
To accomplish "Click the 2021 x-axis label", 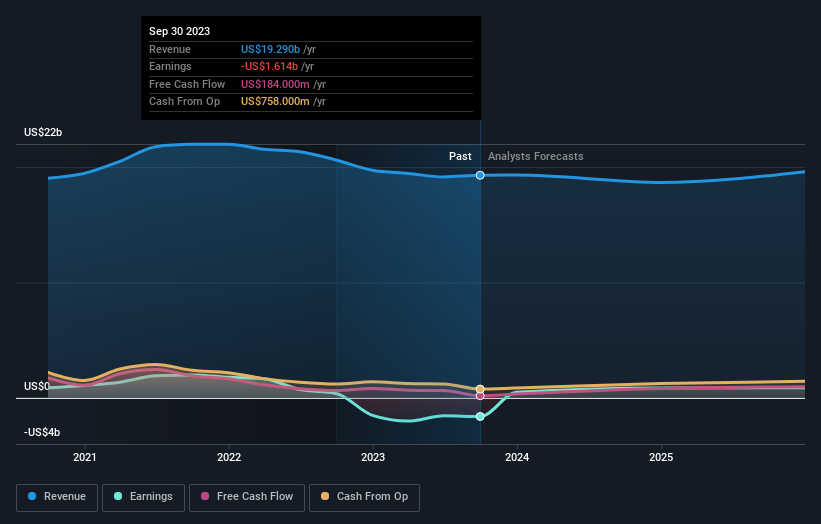I will coord(85,457).
